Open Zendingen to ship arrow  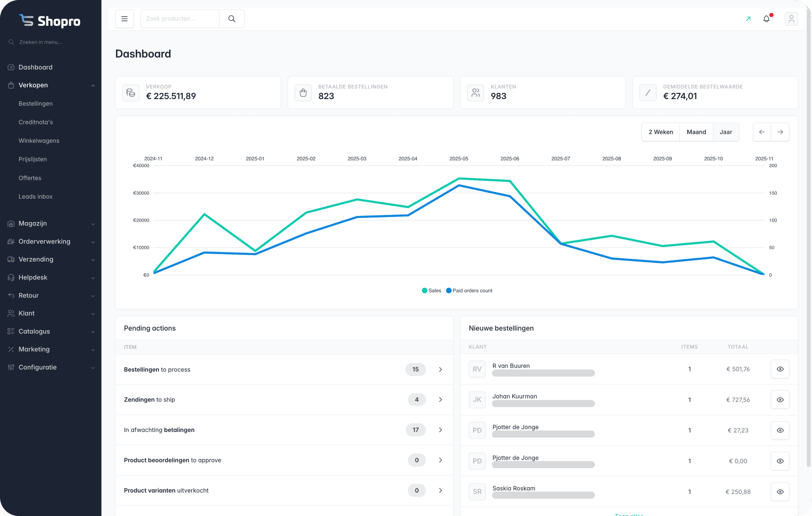click(440, 400)
